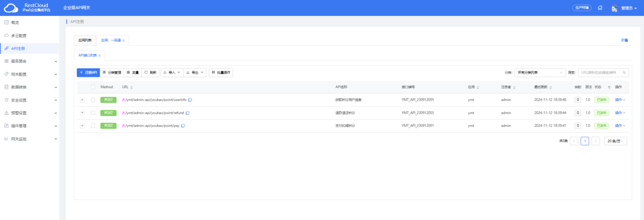Switch to the 应用列表 tab
The height and width of the screenshot is (220, 644).
85,40
